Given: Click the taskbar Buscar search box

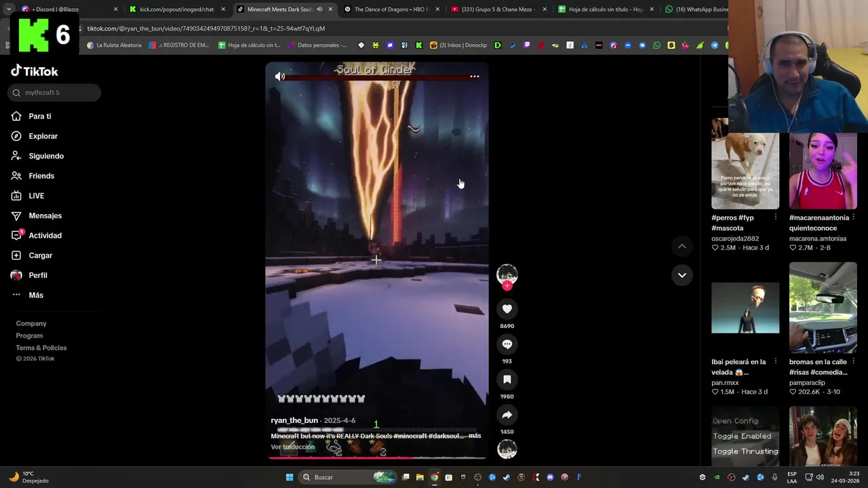Looking at the screenshot, I should pos(348,477).
